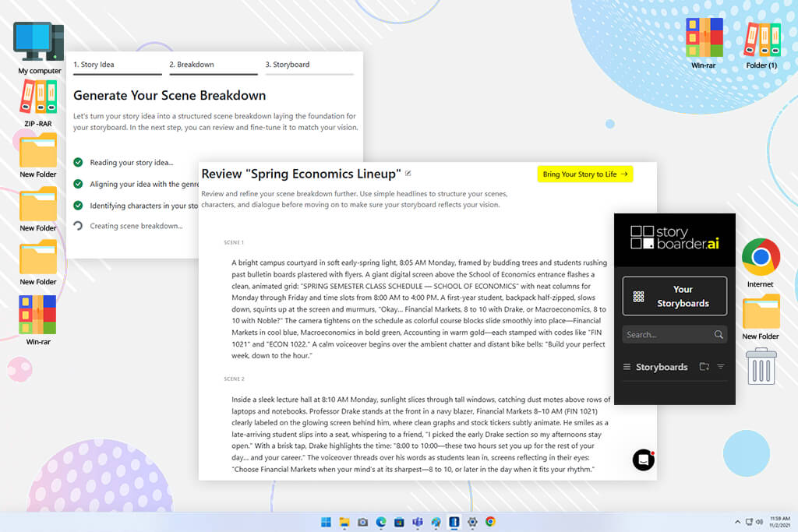Click the storyboarder.ai logo
The height and width of the screenshot is (532, 798).
click(x=674, y=238)
